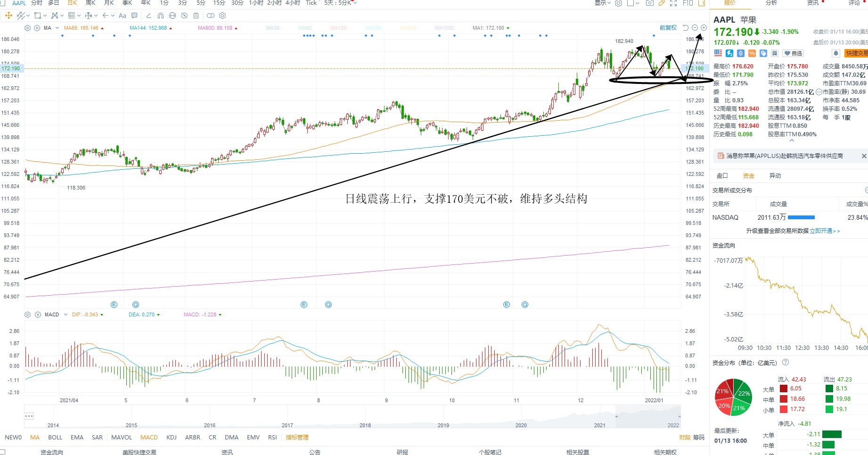Open MA indicator settings gear
868x455 pixels.
point(27,28)
